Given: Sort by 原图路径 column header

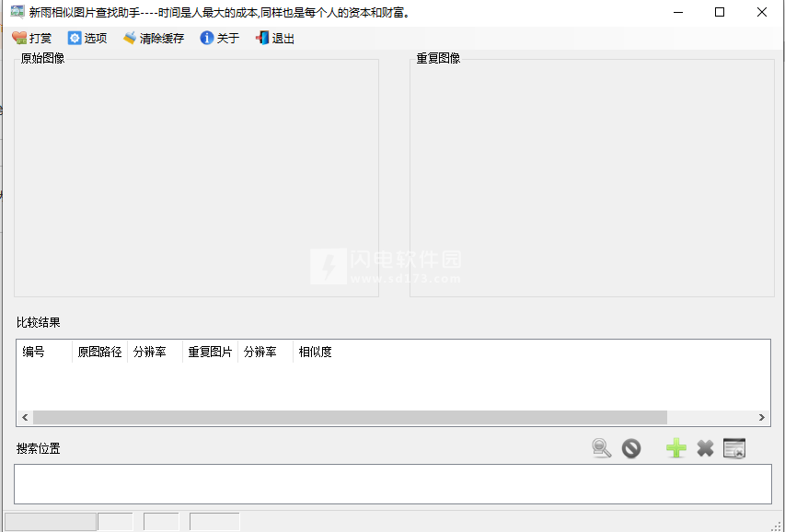Looking at the screenshot, I should coord(99,352).
